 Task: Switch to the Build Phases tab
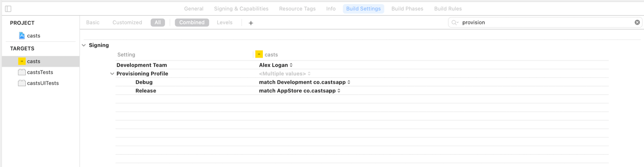(407, 9)
